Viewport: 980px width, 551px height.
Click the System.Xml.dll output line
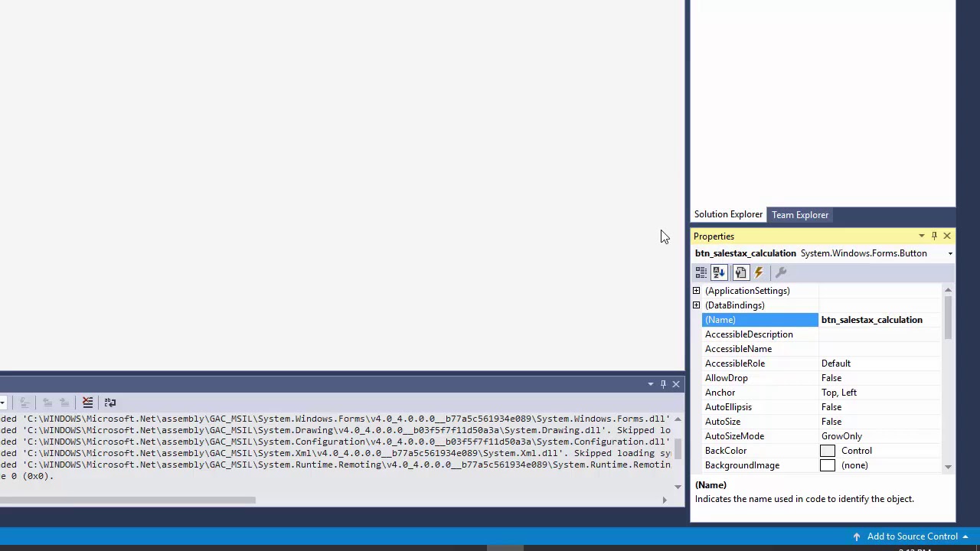[335, 453]
